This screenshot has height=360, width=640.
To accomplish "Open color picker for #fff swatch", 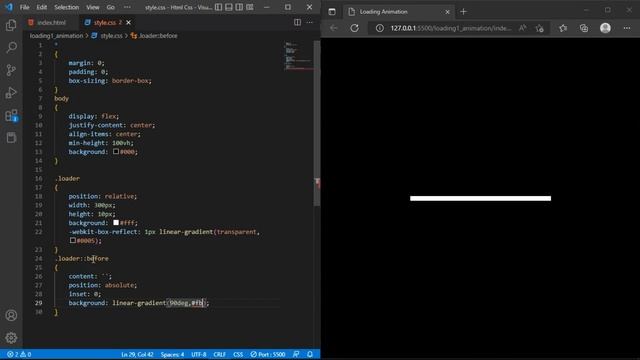I will click(116, 222).
